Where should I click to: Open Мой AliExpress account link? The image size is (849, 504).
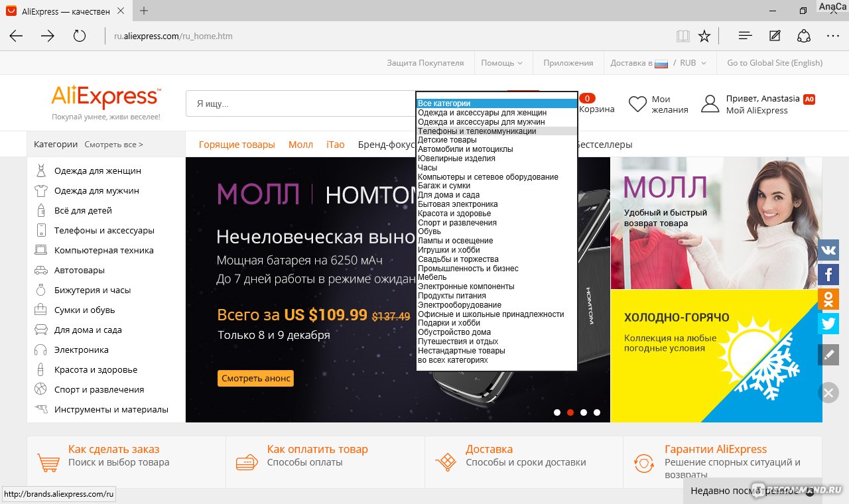tap(757, 111)
